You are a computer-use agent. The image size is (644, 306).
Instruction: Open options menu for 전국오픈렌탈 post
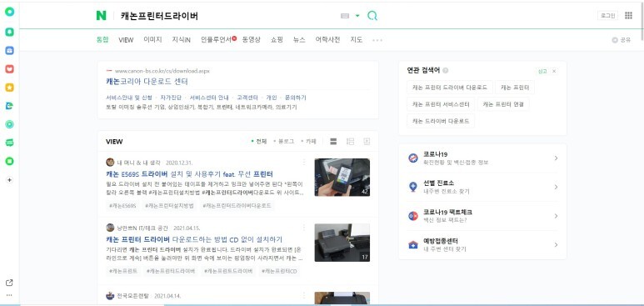(304, 295)
